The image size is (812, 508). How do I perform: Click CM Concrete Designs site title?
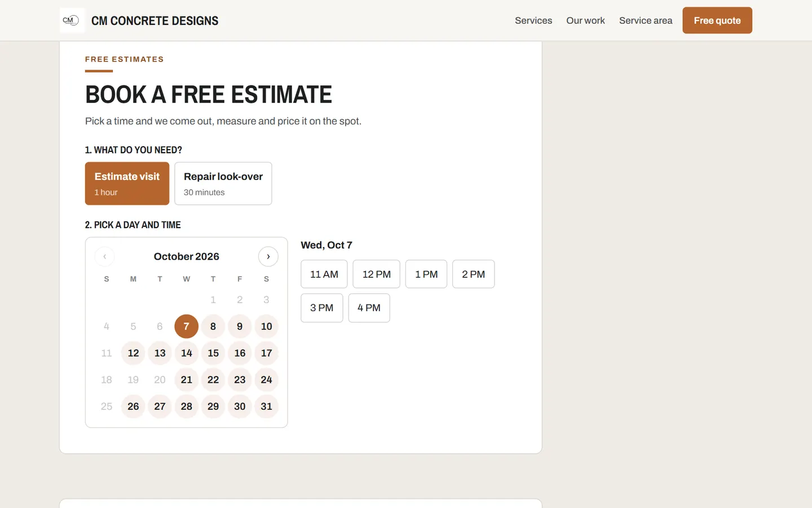point(155,21)
